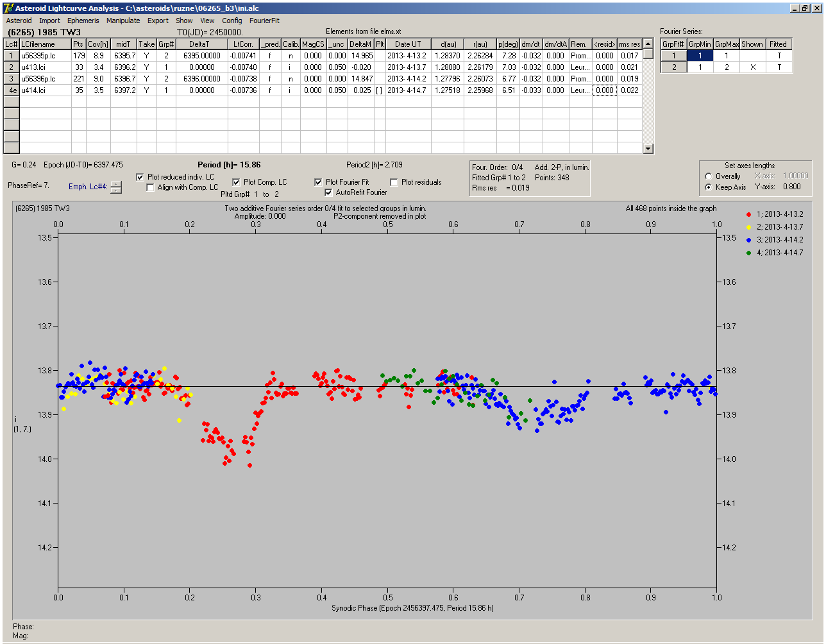Click the Fitted column header
The height and width of the screenshot is (644, 826).
click(x=778, y=44)
